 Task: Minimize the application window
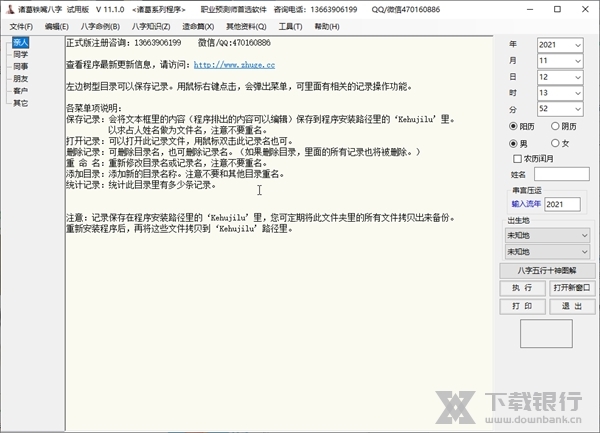pyautogui.click(x=530, y=9)
